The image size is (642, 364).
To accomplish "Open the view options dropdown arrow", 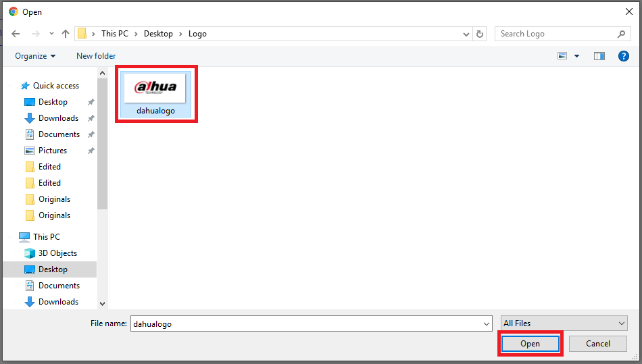I will tap(576, 56).
